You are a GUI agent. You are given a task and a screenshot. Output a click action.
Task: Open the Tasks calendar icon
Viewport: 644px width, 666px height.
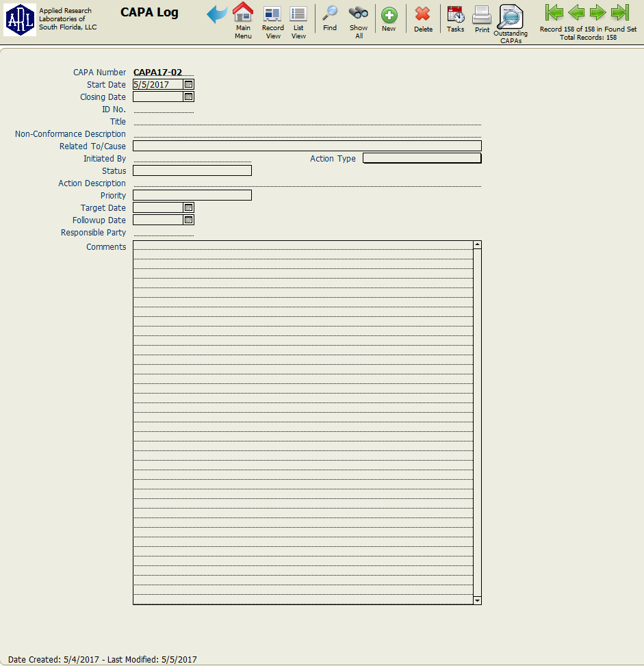[455, 14]
